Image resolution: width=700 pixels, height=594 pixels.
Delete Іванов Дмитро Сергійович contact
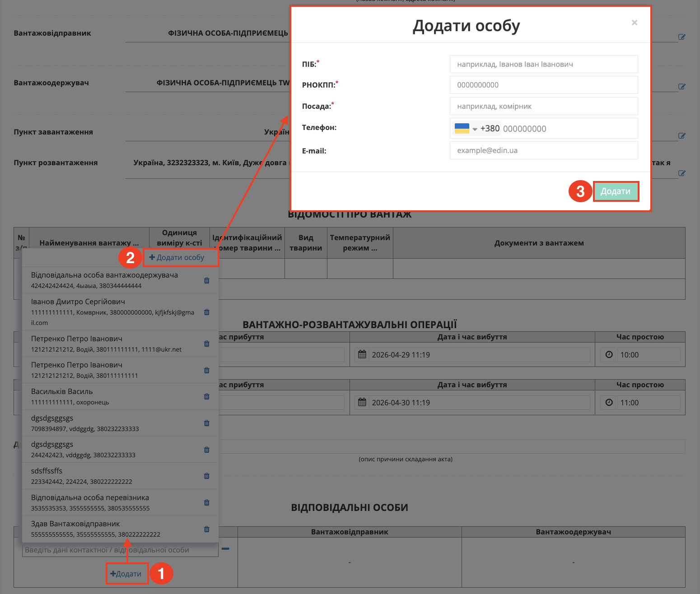click(x=207, y=312)
